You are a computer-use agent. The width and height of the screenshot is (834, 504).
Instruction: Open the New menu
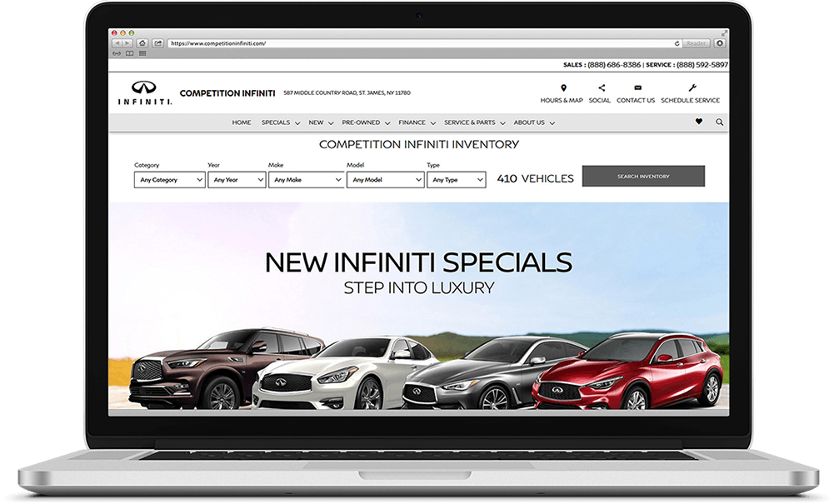321,122
